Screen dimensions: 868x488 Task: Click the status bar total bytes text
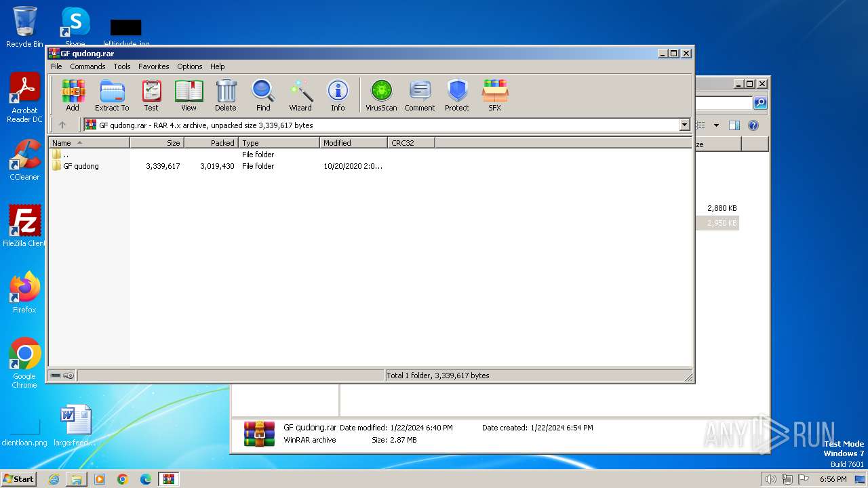[437, 375]
